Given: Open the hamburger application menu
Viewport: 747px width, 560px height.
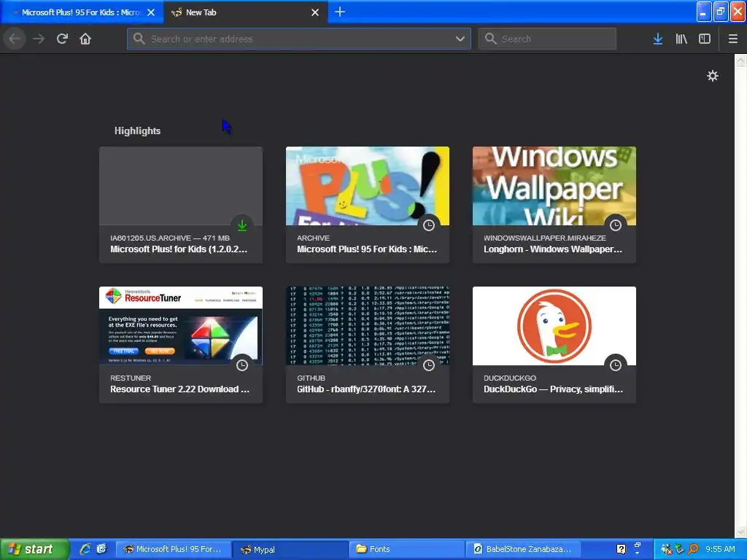Looking at the screenshot, I should [x=732, y=39].
